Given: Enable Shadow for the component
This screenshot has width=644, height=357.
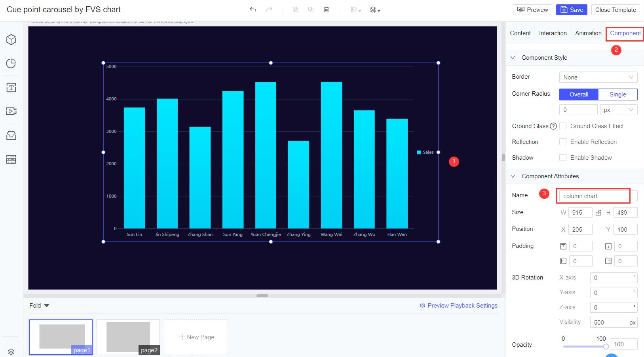Looking at the screenshot, I should click(x=563, y=157).
